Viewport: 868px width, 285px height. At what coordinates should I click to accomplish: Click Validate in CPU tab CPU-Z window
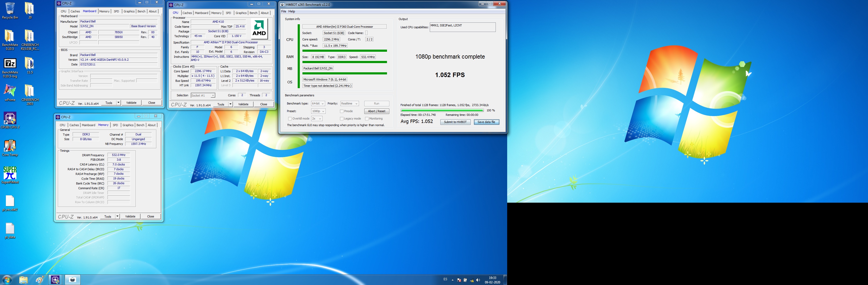click(x=243, y=104)
